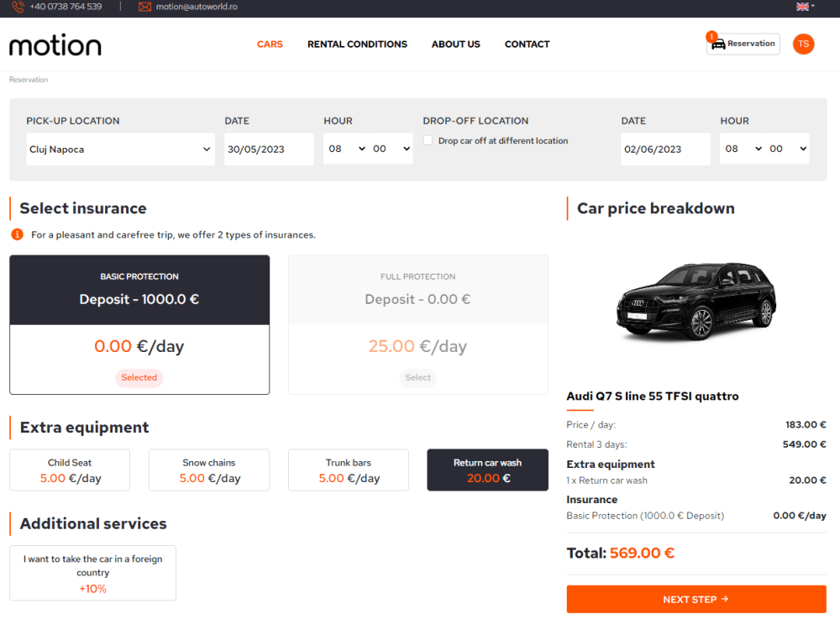Click the email envelope icon
Viewport: 840px width, 630px height.
tap(144, 7)
